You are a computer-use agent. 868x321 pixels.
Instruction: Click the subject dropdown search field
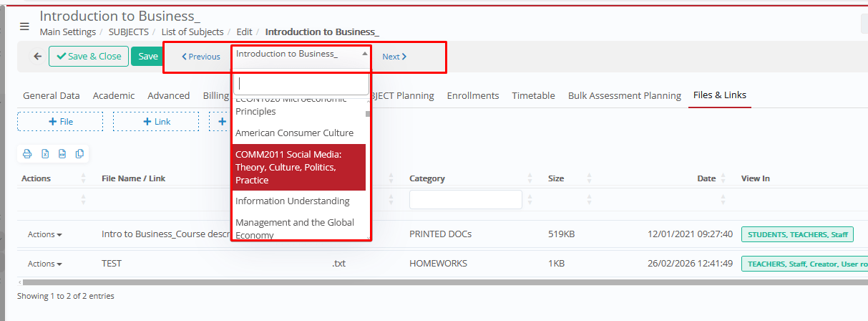click(301, 83)
